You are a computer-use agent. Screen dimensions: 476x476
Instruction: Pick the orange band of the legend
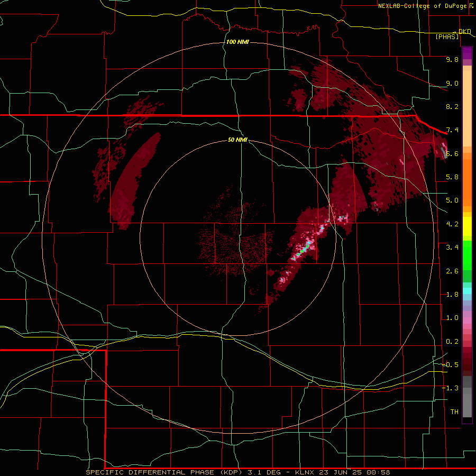click(467, 182)
